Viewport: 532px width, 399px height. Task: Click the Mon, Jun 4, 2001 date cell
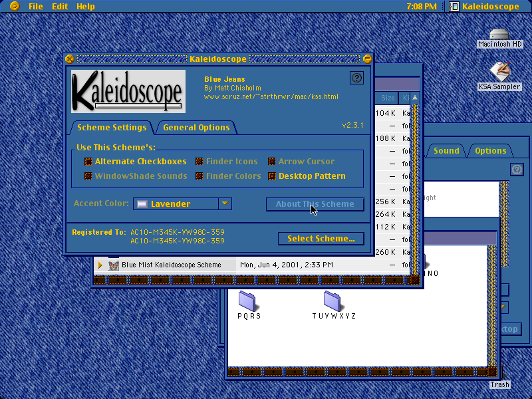pyautogui.click(x=287, y=265)
